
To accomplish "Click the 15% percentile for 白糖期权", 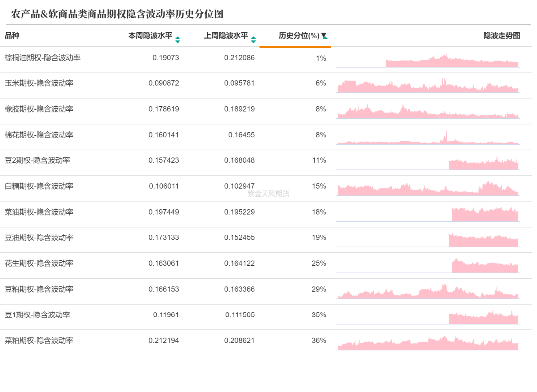I will 319,186.
